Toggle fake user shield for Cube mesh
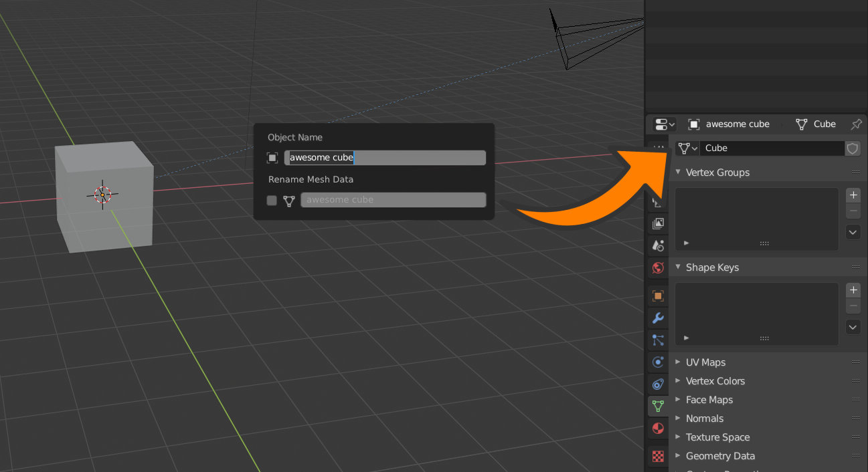 853,148
